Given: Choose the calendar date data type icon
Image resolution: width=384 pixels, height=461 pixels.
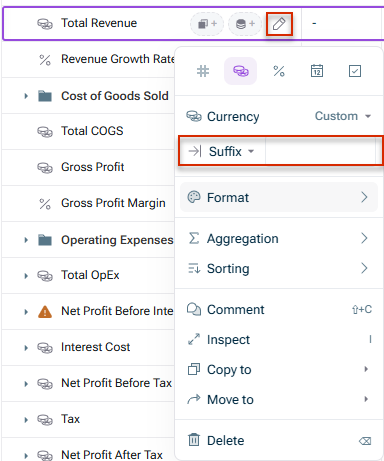Looking at the screenshot, I should point(317,71).
